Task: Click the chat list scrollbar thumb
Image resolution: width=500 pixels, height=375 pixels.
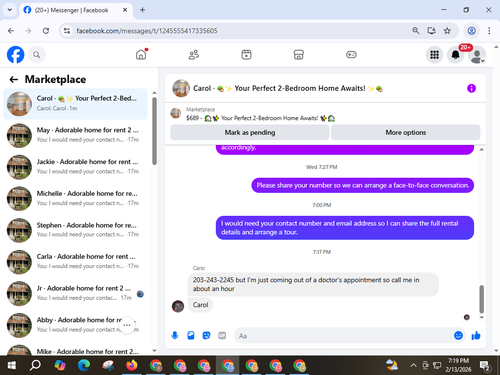Action: coord(154,131)
